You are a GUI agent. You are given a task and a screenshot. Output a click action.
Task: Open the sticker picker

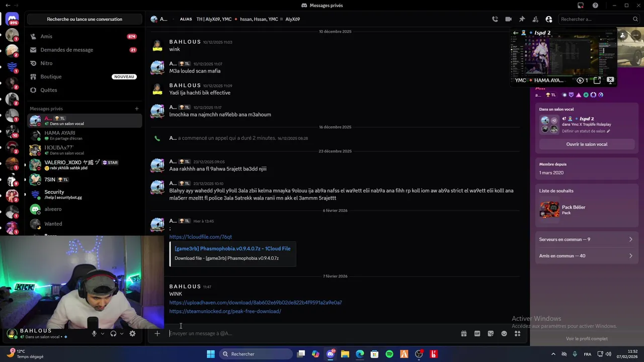click(491, 333)
